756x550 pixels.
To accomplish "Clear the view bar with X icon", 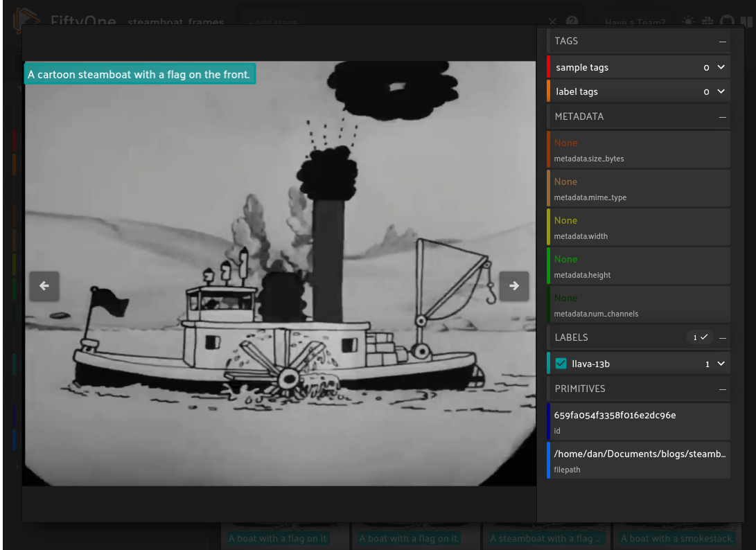I will tap(552, 21).
